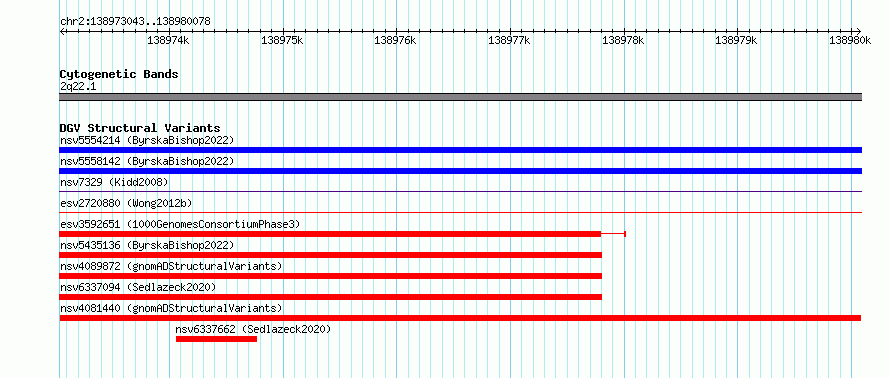Select the nsv4081440 red variant bar

[x=460, y=318]
